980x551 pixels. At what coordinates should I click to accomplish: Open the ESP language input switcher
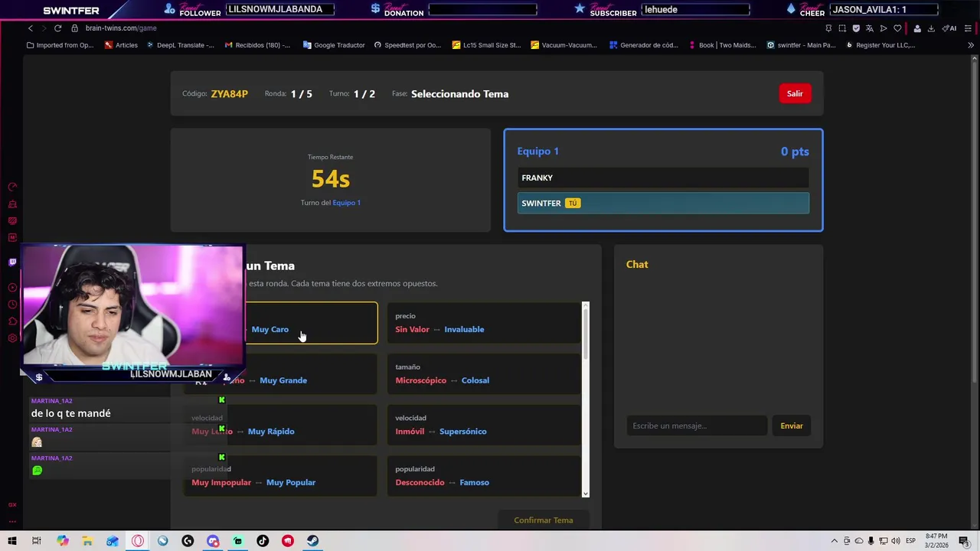pos(911,541)
